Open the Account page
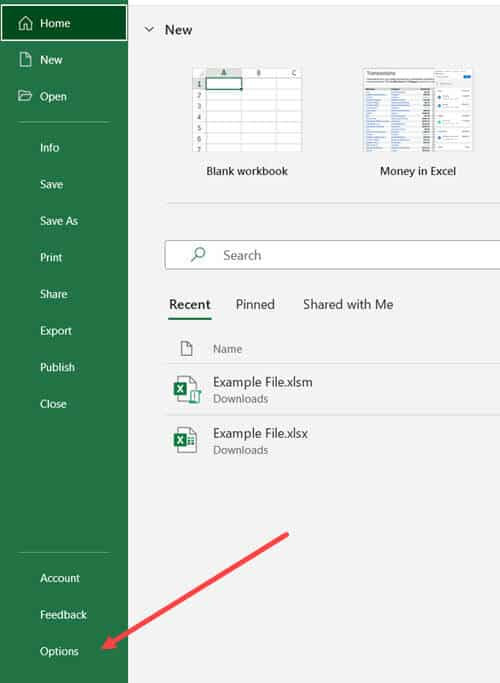This screenshot has height=683, width=500. [x=60, y=578]
